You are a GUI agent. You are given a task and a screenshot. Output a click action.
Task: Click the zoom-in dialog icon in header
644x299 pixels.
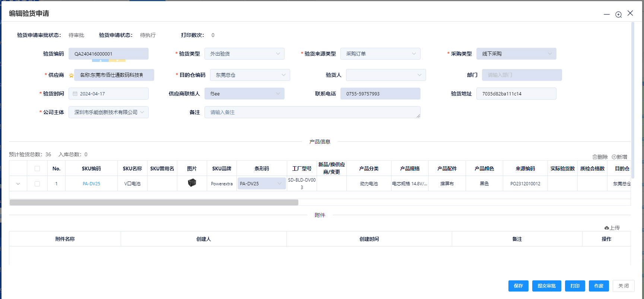click(618, 15)
